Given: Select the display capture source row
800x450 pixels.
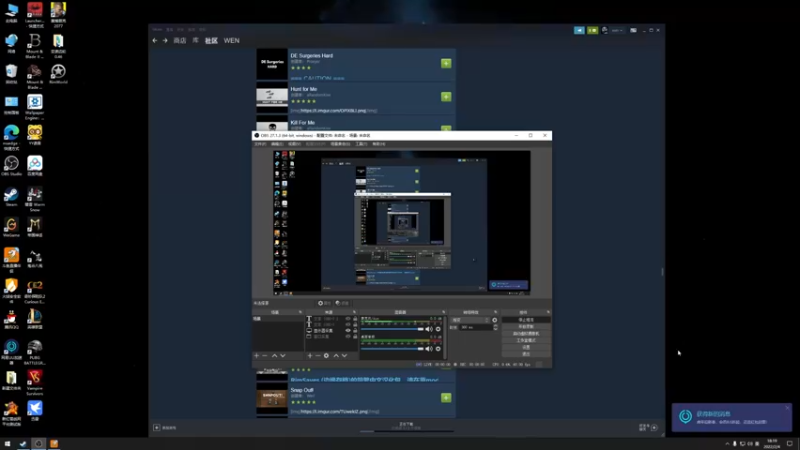Looking at the screenshot, I should [x=332, y=331].
